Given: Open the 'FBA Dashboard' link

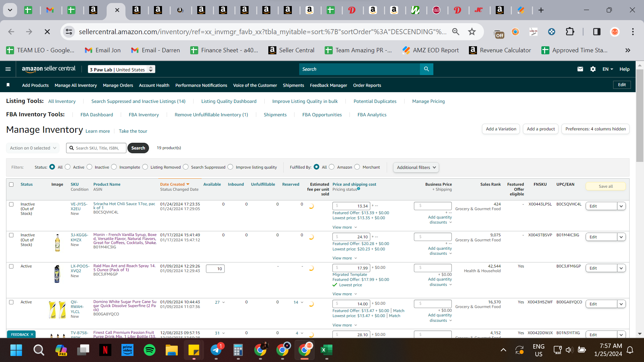Looking at the screenshot, I should pyautogui.click(x=97, y=115).
